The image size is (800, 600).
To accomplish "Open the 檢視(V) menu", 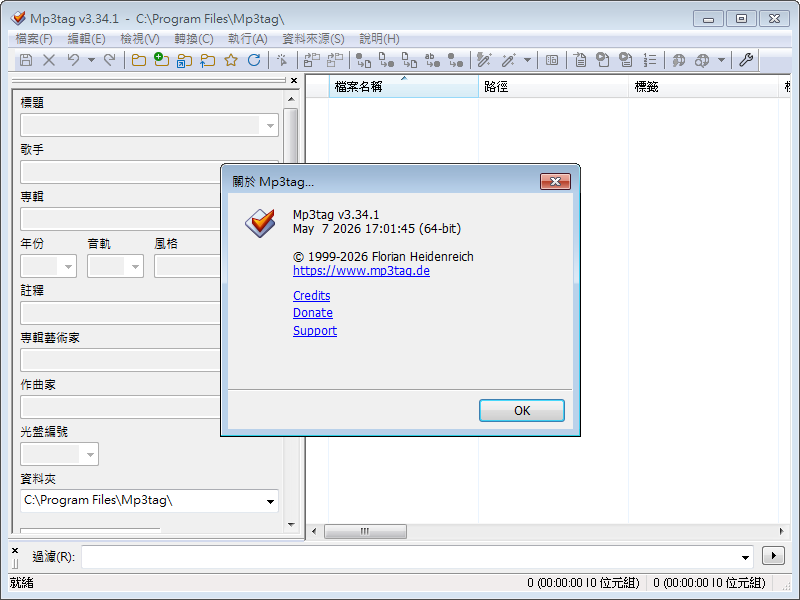I will pos(140,39).
